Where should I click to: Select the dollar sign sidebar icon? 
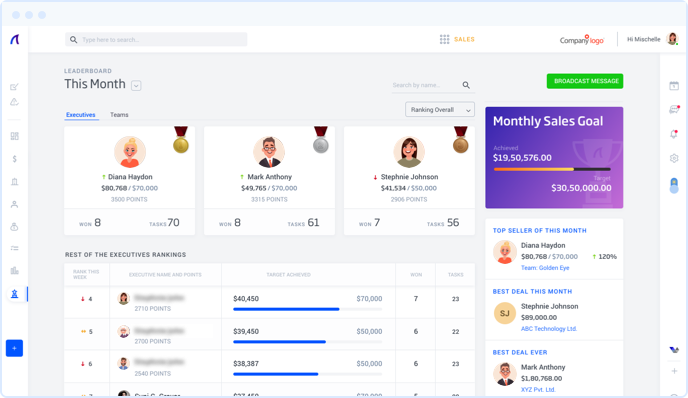(x=14, y=159)
